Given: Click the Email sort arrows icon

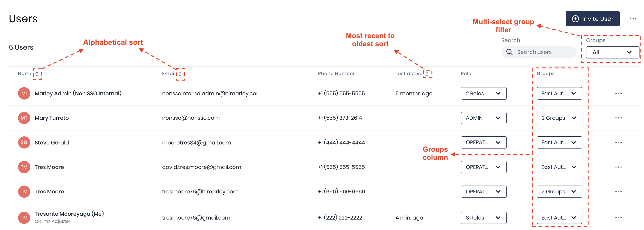Looking at the screenshot, I should (x=180, y=74).
